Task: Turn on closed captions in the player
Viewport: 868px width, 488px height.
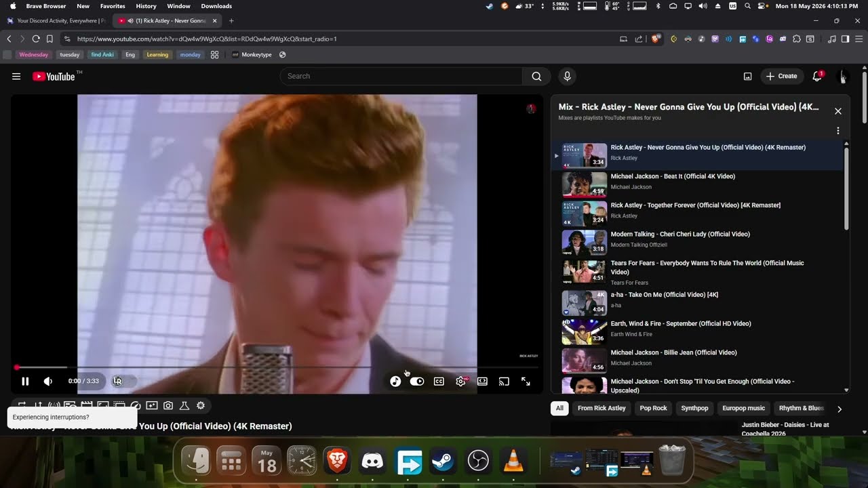Action: (439, 382)
